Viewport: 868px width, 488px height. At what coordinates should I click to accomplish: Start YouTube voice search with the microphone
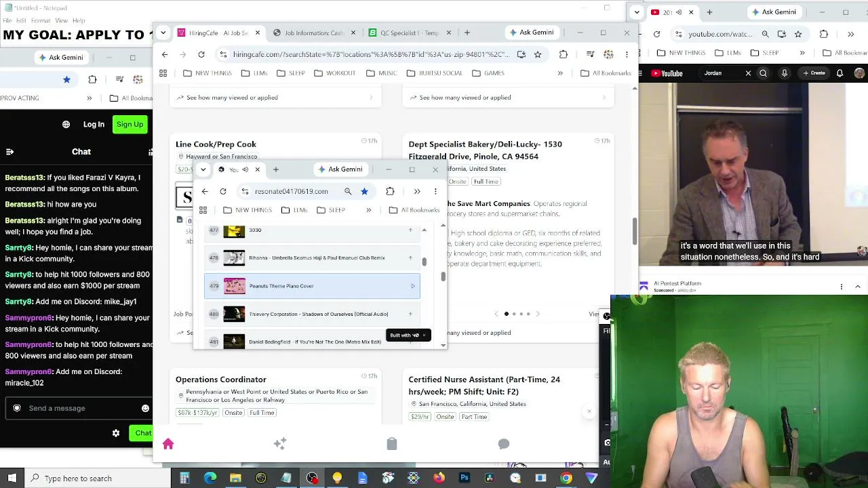click(785, 73)
